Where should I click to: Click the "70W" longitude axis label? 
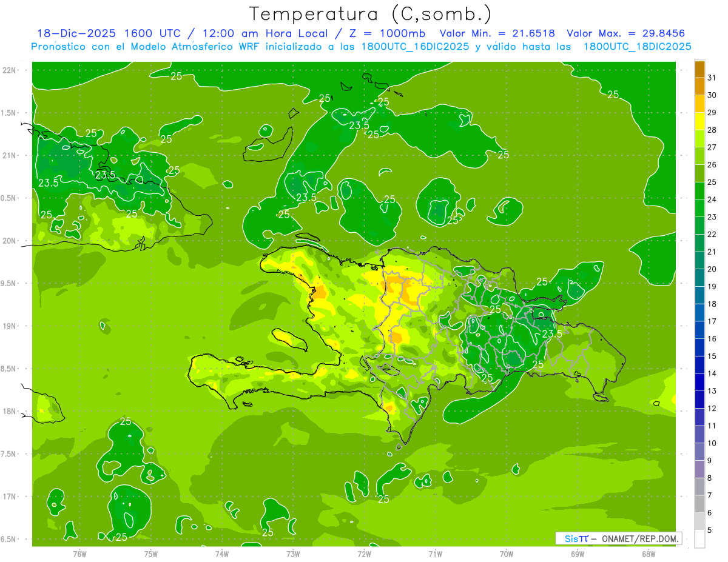(507, 554)
